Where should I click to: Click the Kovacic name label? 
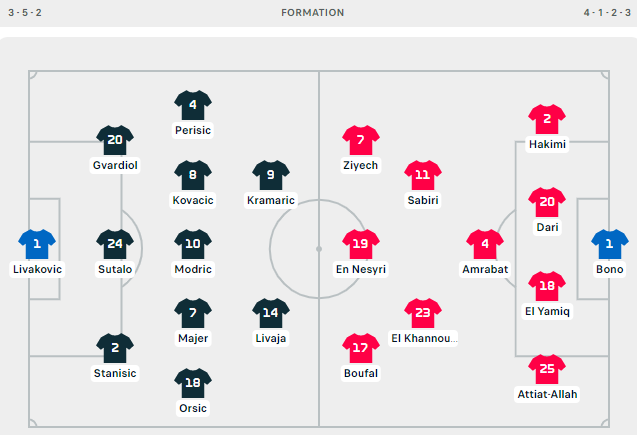tap(193, 200)
